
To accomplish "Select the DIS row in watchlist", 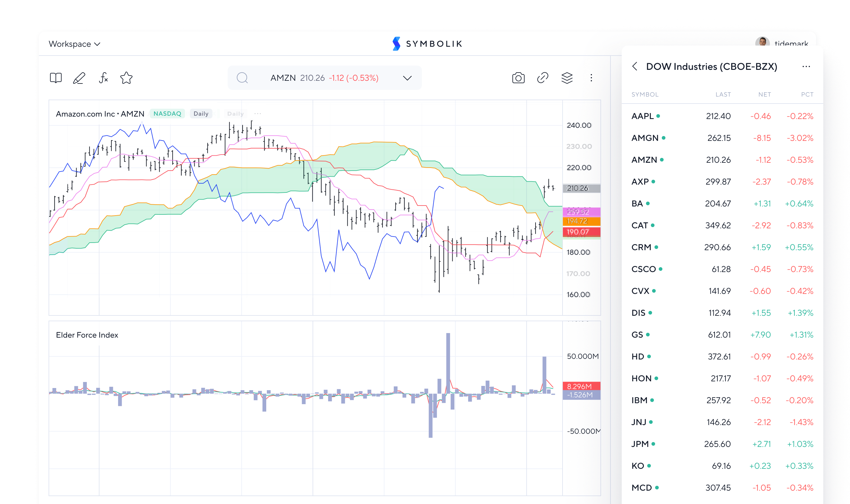I will coord(722,313).
